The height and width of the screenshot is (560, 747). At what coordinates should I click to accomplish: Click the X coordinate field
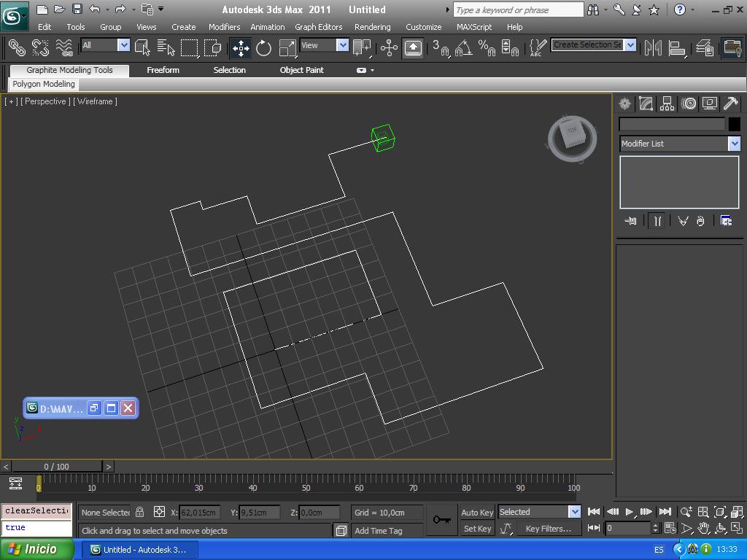coord(200,513)
